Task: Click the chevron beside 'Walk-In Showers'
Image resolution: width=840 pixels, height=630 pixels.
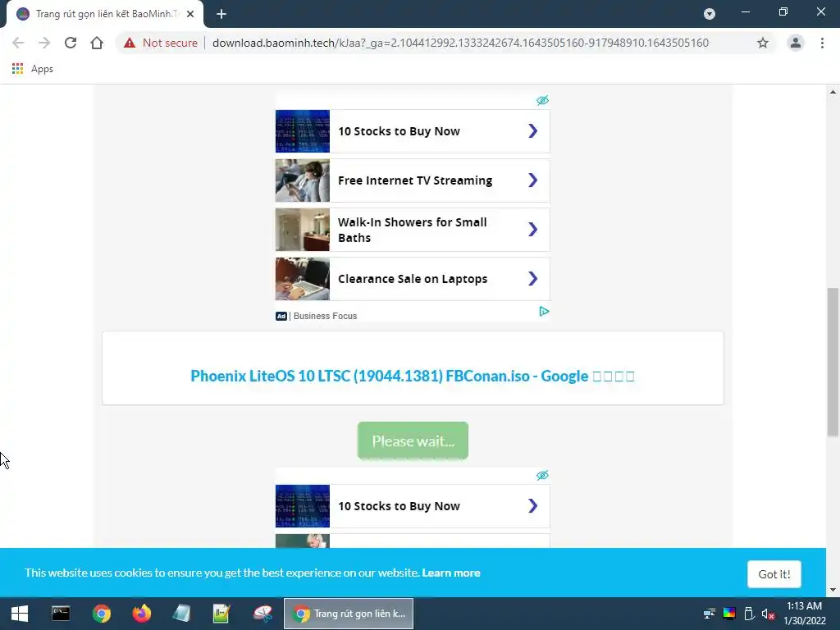Action: tap(532, 230)
